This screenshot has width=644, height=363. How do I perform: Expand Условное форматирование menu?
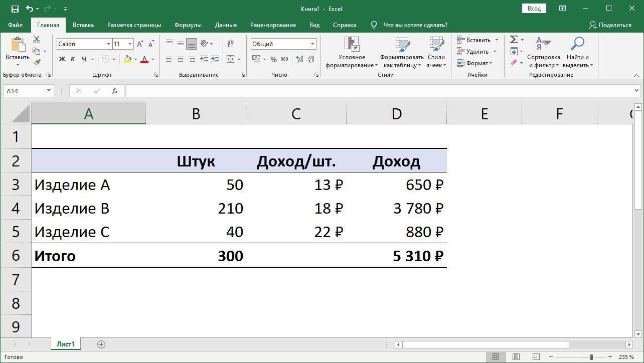coord(352,53)
